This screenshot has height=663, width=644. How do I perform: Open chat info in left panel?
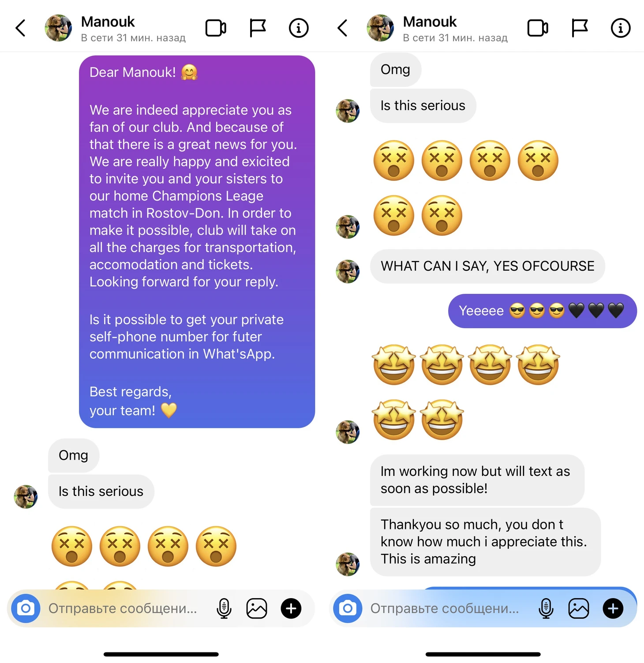click(299, 28)
